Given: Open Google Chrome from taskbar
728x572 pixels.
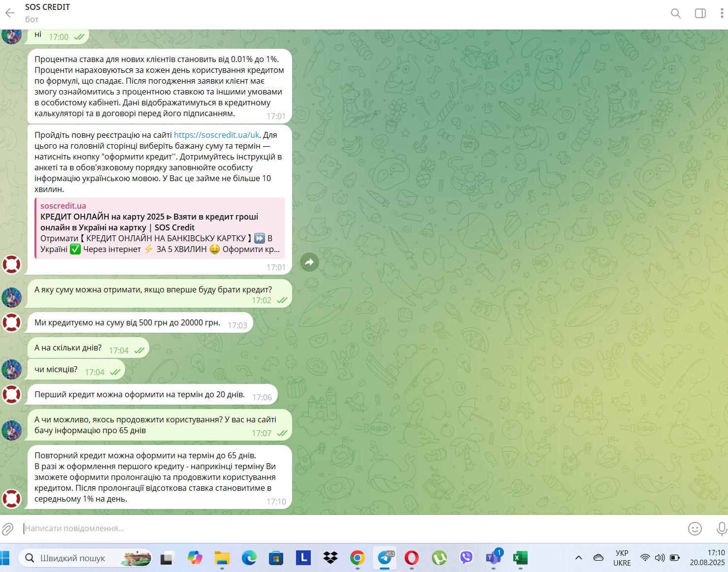Looking at the screenshot, I should [x=358, y=558].
